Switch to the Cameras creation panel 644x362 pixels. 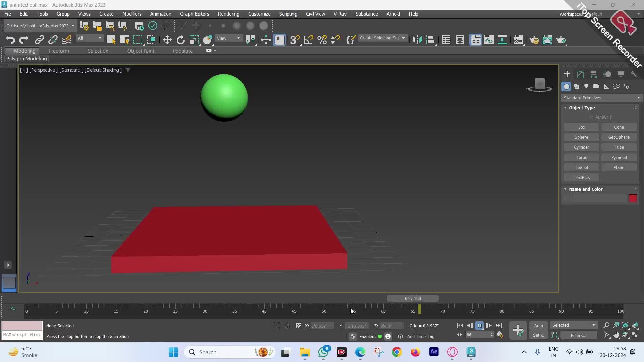(x=597, y=86)
